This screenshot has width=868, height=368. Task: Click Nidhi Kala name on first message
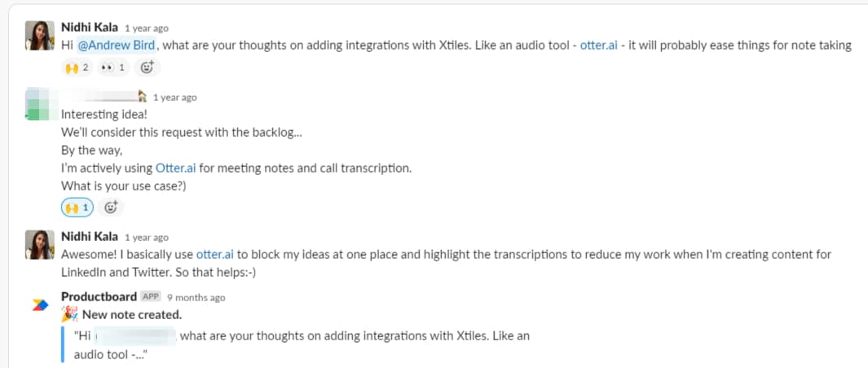(90, 27)
